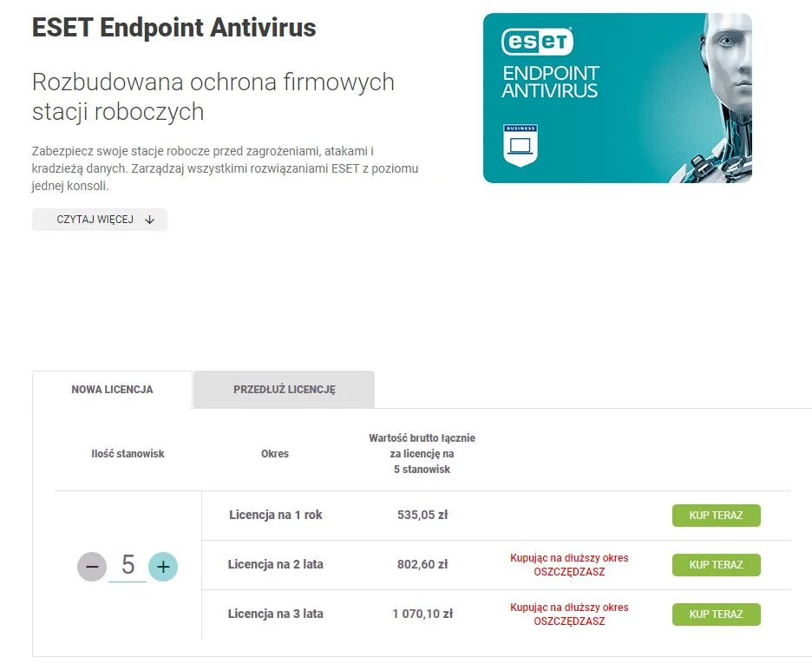The image size is (812, 664).
Task: Click the Licencja na 3 lata row label
Action: click(276, 614)
